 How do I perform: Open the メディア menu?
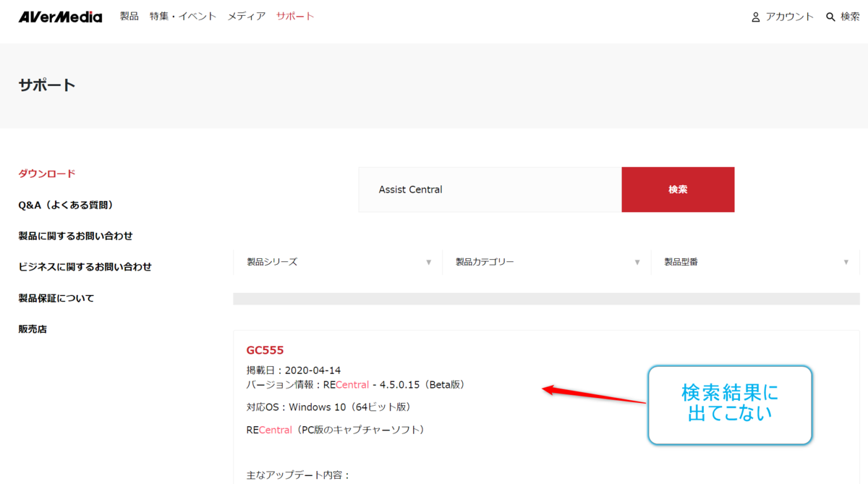247,16
